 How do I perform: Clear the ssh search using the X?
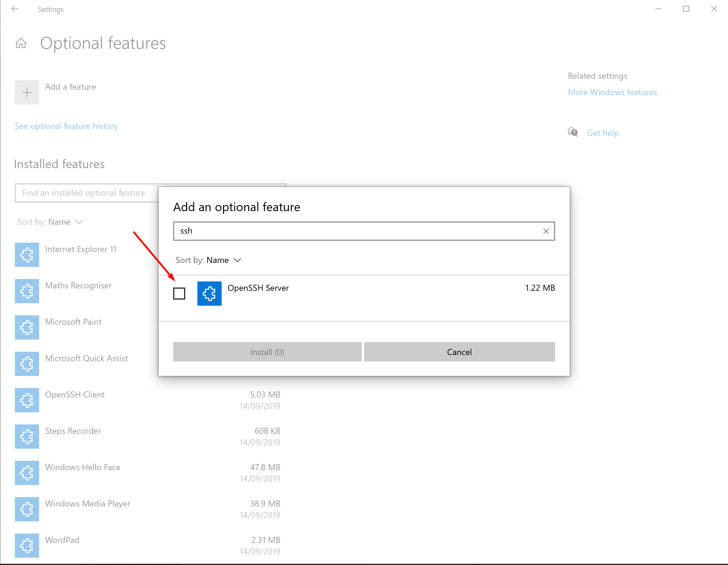pyautogui.click(x=546, y=231)
